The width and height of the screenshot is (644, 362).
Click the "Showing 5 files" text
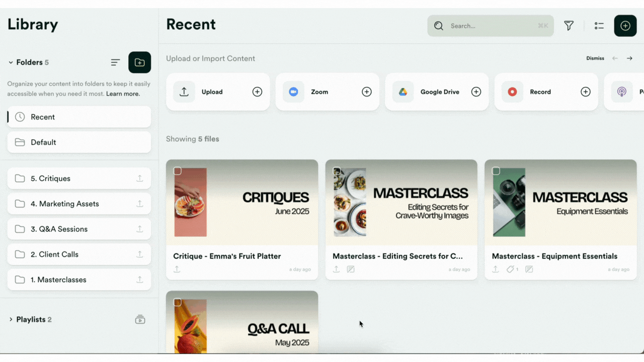click(193, 139)
